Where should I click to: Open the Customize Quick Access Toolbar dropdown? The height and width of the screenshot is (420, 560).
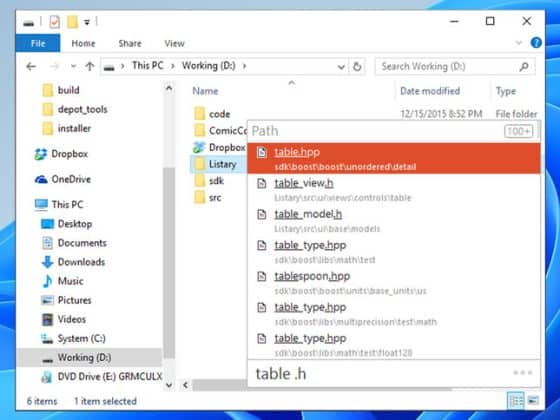(x=87, y=22)
